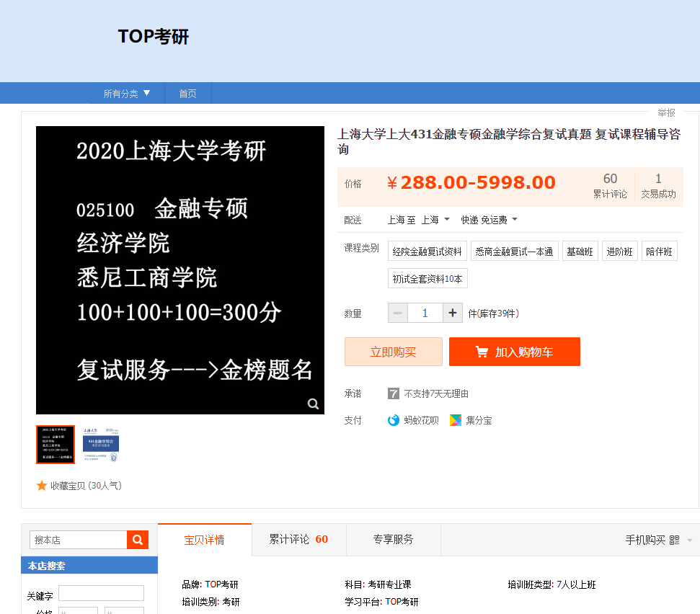Click the 集分宝 payment text
The width and height of the screenshot is (700, 614).
click(479, 420)
